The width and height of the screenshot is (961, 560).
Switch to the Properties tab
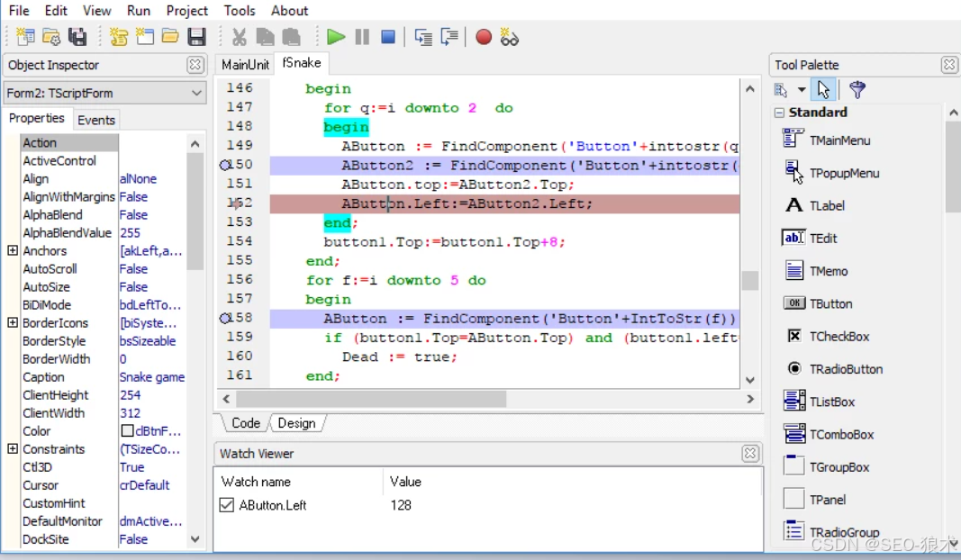click(37, 118)
